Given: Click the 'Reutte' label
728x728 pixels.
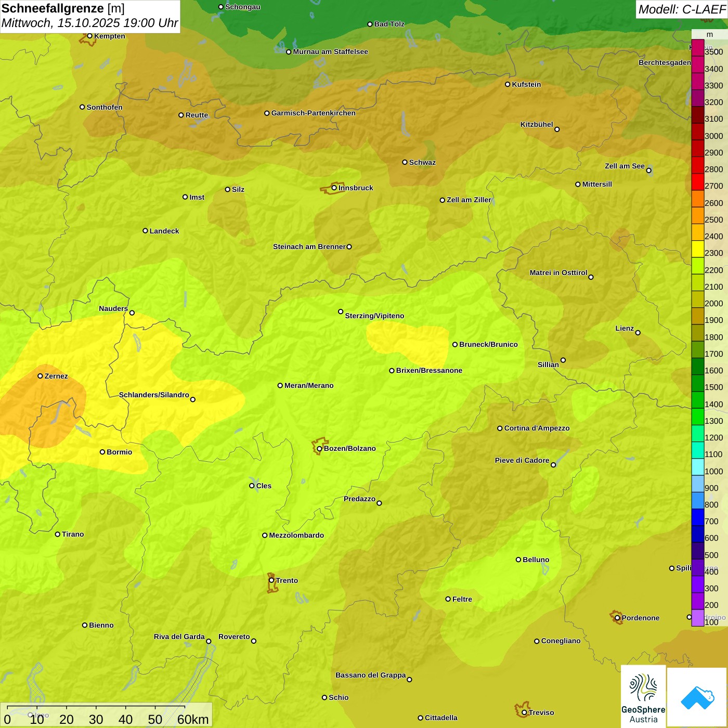Looking at the screenshot, I should 197,115.
